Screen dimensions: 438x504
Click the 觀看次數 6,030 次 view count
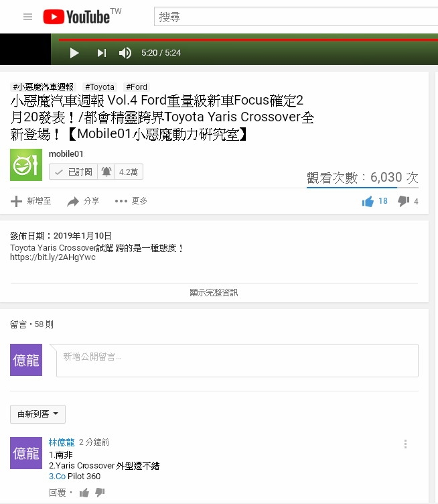tap(362, 178)
